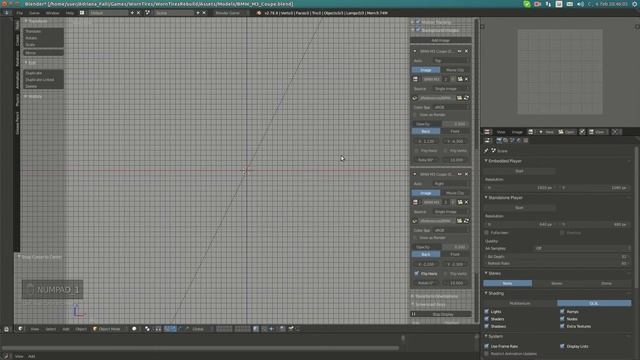The height and width of the screenshot is (360, 640).
Task: Click the Translate tool button
Action: coord(43,31)
